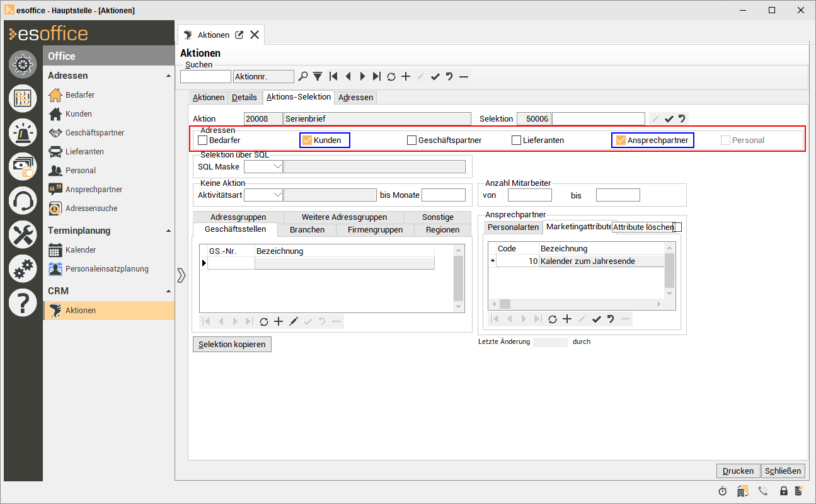The width and height of the screenshot is (816, 504).
Task: Select the Kalender zum Jahresende row
Action: point(577,261)
